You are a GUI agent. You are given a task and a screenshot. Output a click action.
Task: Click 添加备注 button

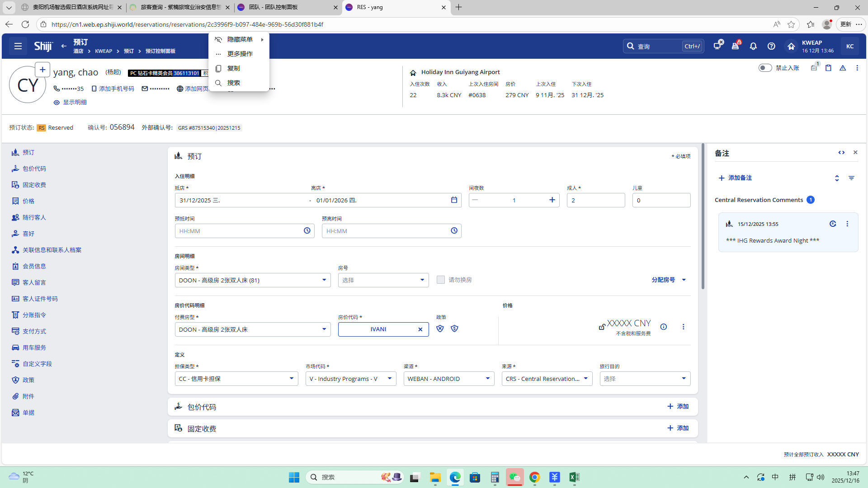point(735,178)
